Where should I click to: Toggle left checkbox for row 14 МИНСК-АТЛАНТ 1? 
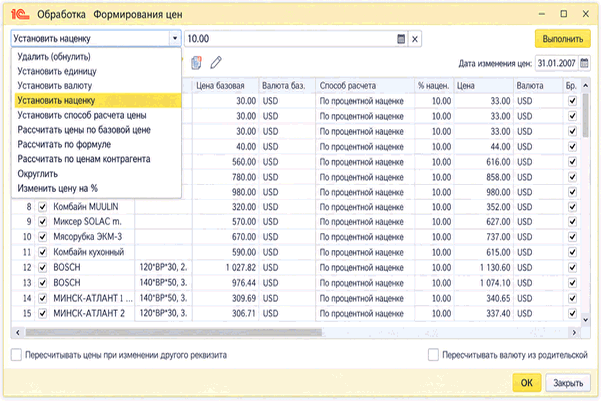(42, 298)
